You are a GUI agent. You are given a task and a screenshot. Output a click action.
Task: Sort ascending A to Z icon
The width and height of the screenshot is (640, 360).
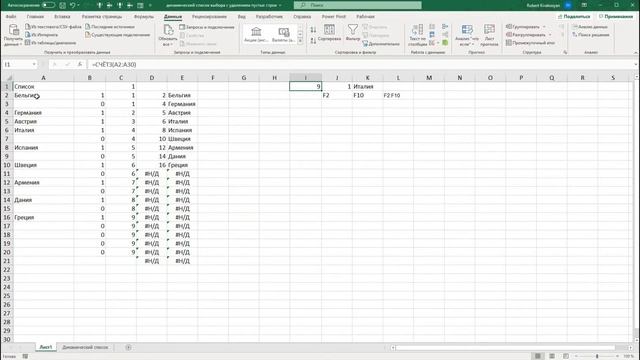point(313,30)
